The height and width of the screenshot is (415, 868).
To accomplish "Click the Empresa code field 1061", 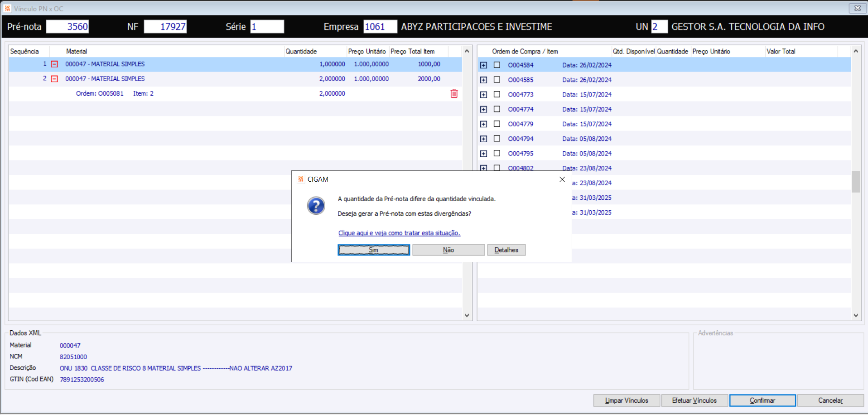I will tap(380, 27).
